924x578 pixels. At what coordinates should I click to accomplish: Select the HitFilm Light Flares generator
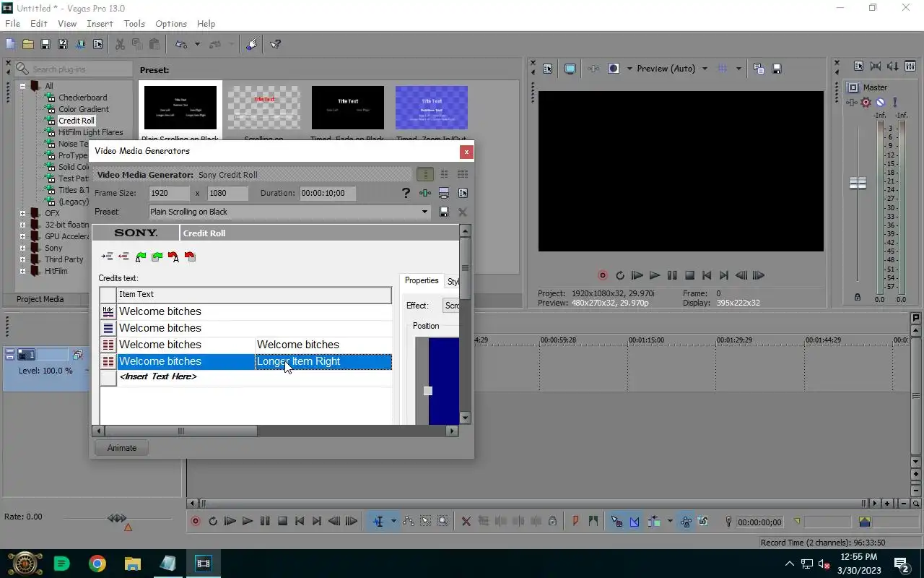90,132
